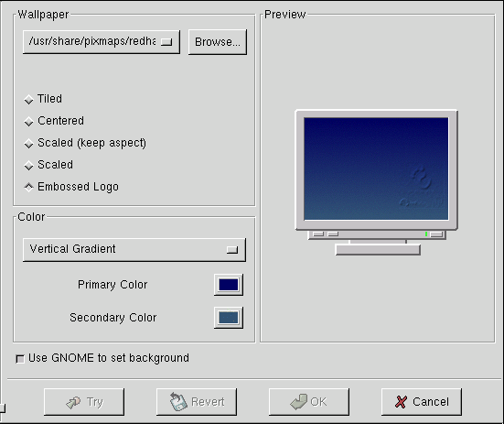This screenshot has height=424, width=504.
Task: Open the Vertical Gradient dropdown
Action: (x=134, y=250)
